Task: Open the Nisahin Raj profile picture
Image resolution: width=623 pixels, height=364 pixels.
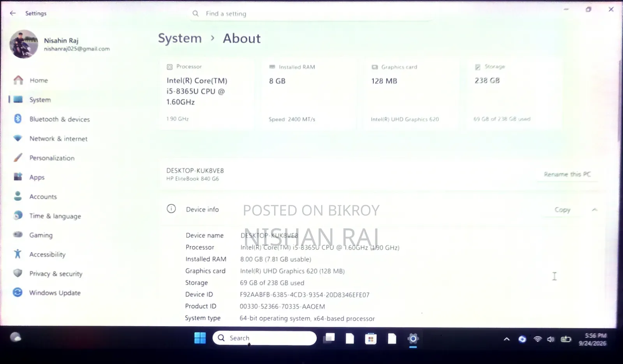Action: click(x=24, y=44)
